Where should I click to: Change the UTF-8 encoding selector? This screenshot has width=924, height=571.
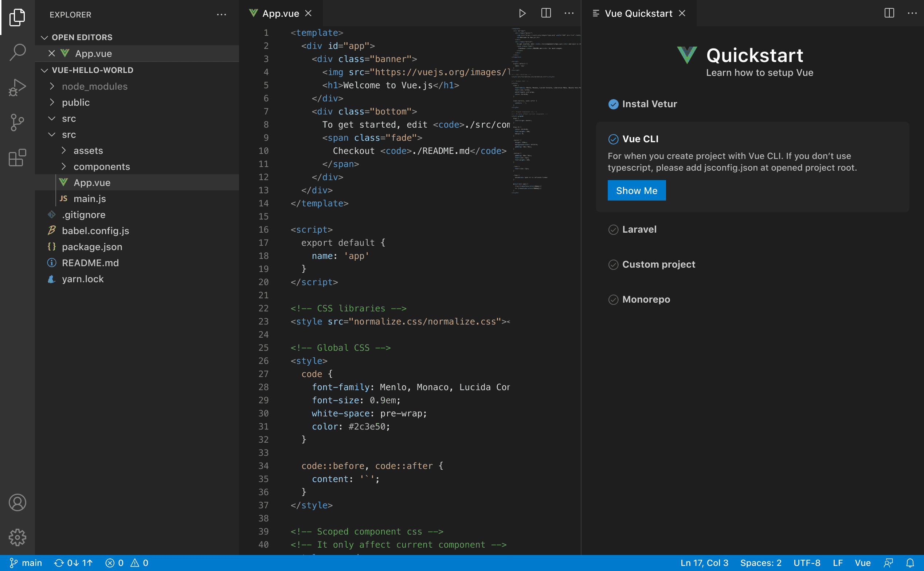(x=807, y=563)
